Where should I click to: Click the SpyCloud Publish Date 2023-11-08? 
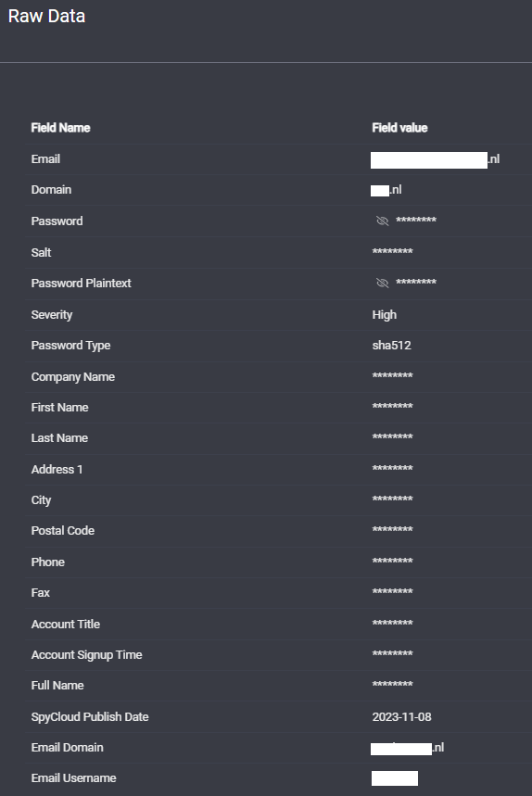401,717
